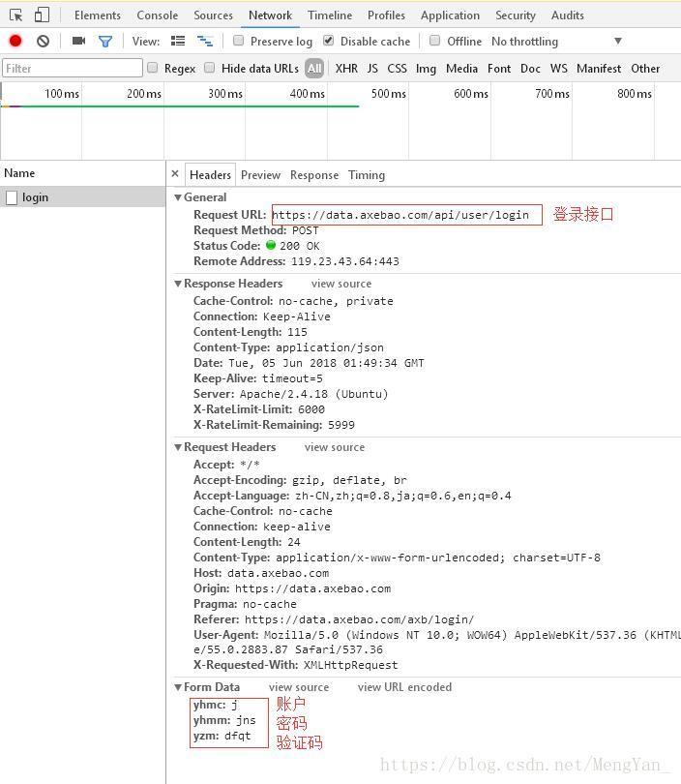The width and height of the screenshot is (681, 784).
Task: Clear the network log
Action: 43,41
